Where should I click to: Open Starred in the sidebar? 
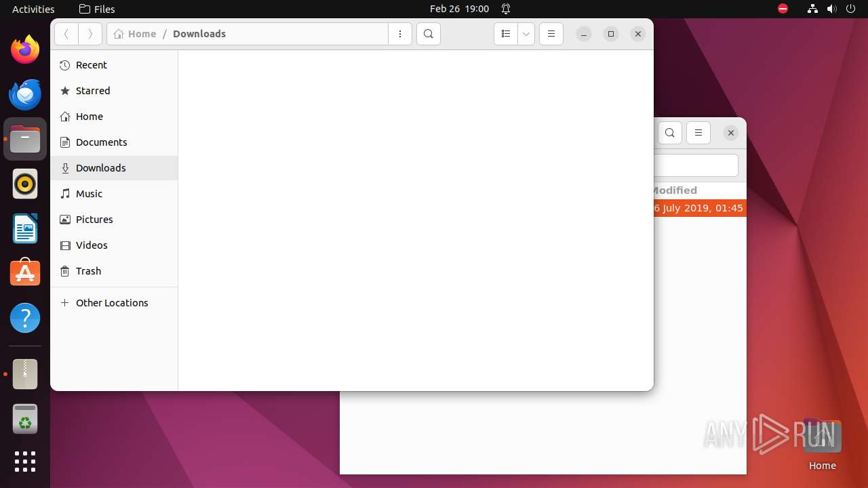click(x=114, y=91)
